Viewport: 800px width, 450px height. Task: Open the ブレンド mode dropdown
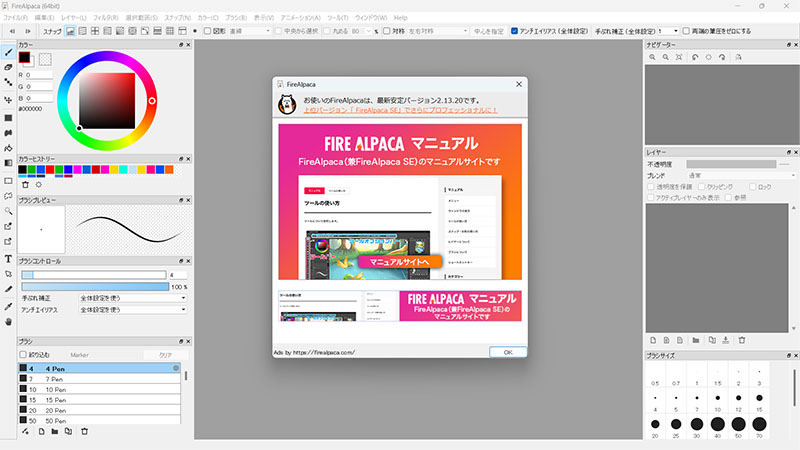(741, 176)
